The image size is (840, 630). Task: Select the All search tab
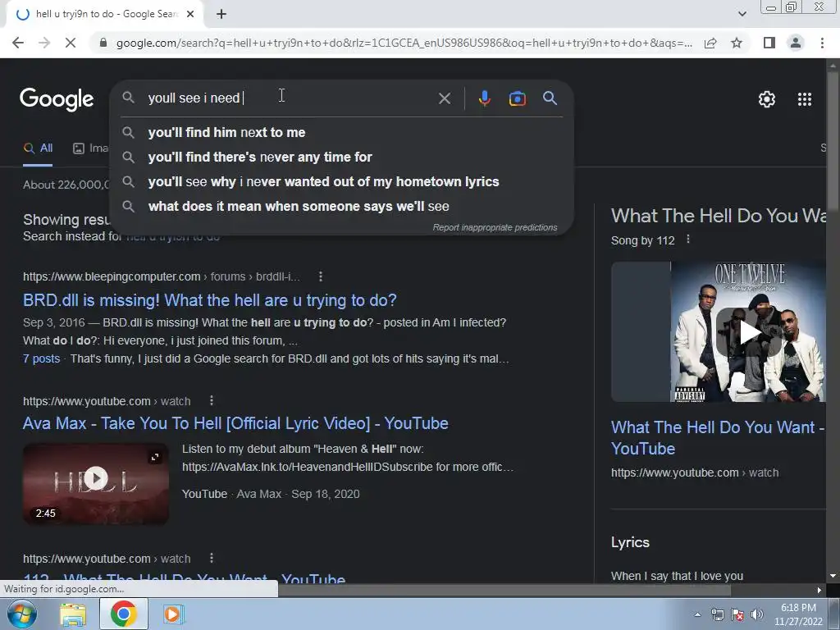tap(38, 148)
